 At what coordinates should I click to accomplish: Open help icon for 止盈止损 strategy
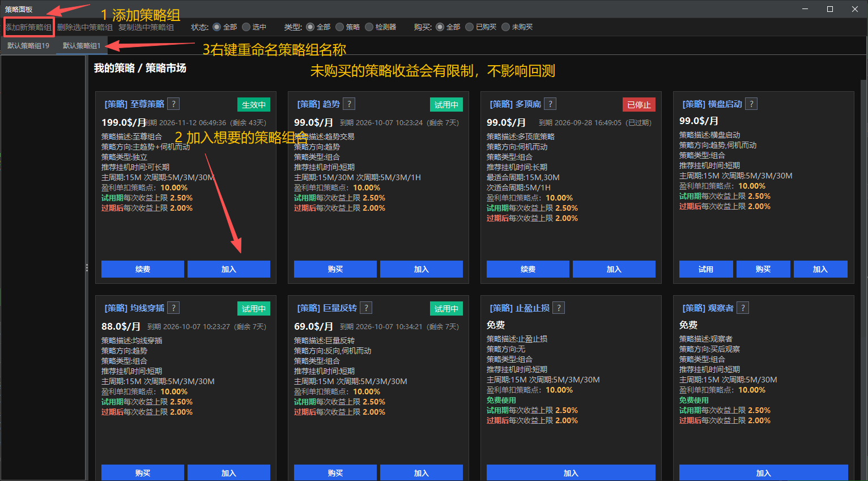pos(559,308)
